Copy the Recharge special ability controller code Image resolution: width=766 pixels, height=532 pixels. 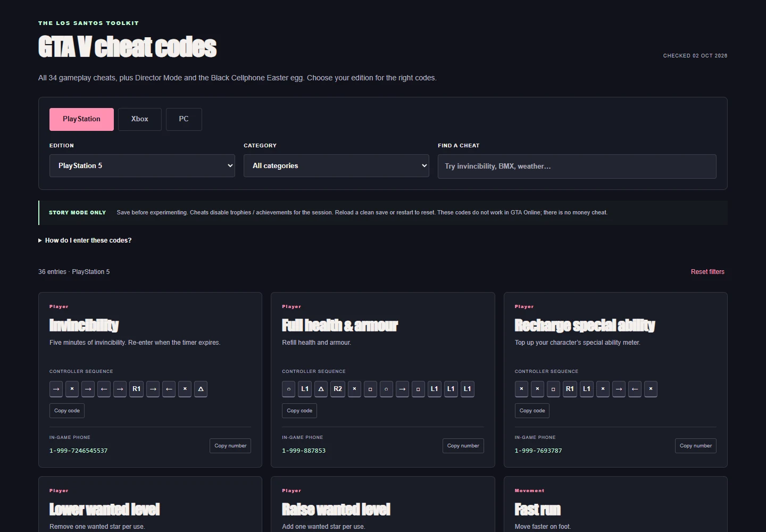532,411
